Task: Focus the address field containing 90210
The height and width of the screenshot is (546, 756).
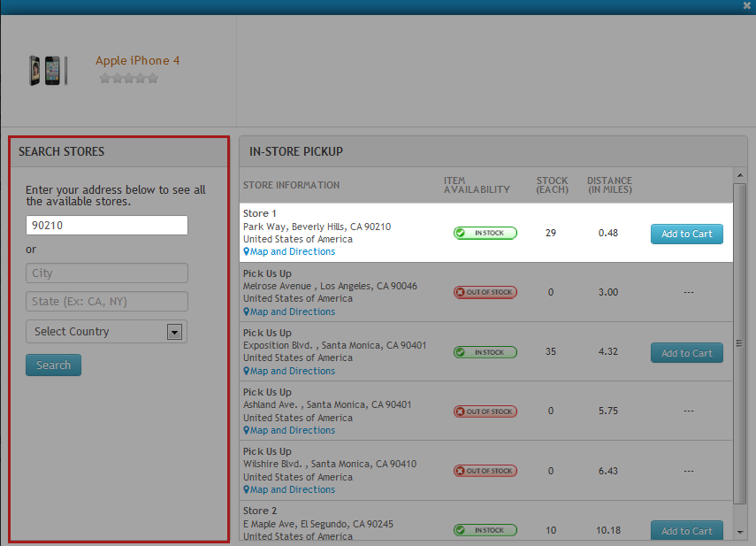Action: (107, 226)
